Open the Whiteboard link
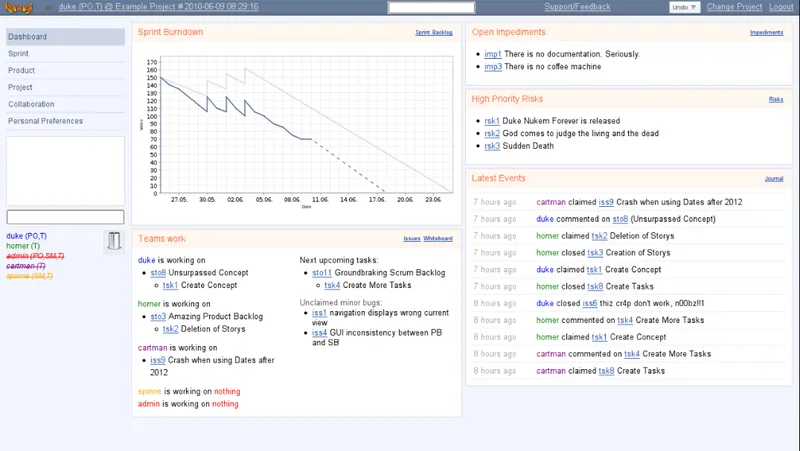This screenshot has height=451, width=800. tap(438, 238)
